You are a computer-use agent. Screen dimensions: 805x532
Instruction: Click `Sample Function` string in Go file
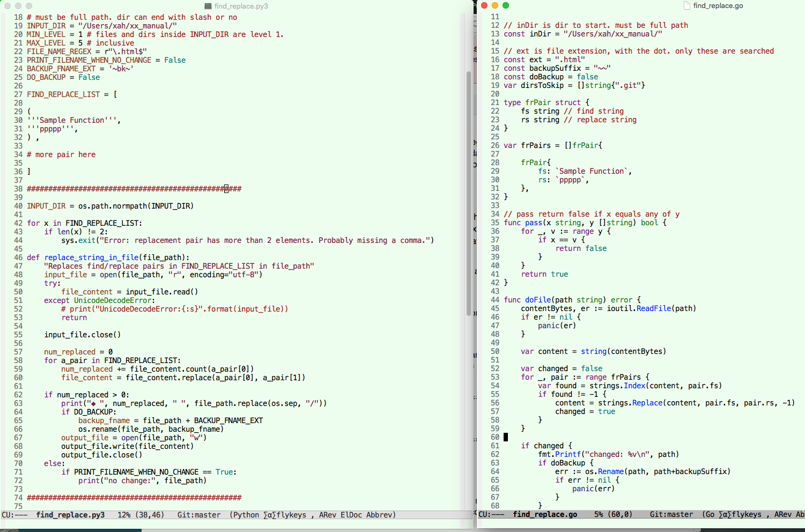coord(592,171)
